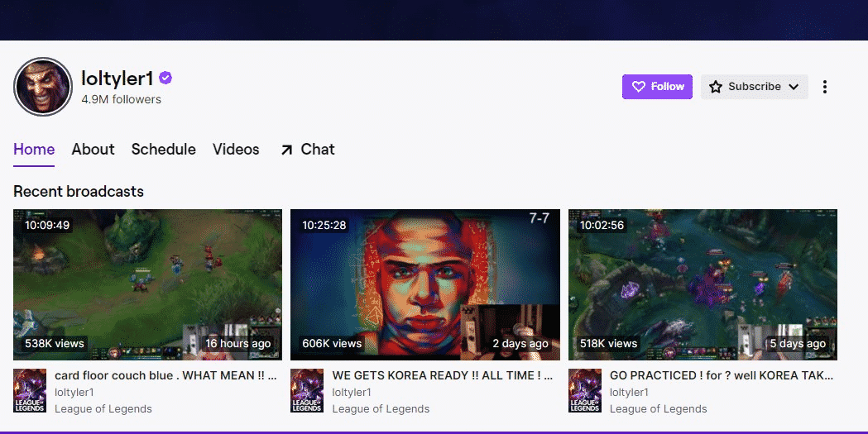Click loltyler1 name under 'WE GETS KOREA READY'
Image resolution: width=868 pixels, height=434 pixels.
point(352,392)
